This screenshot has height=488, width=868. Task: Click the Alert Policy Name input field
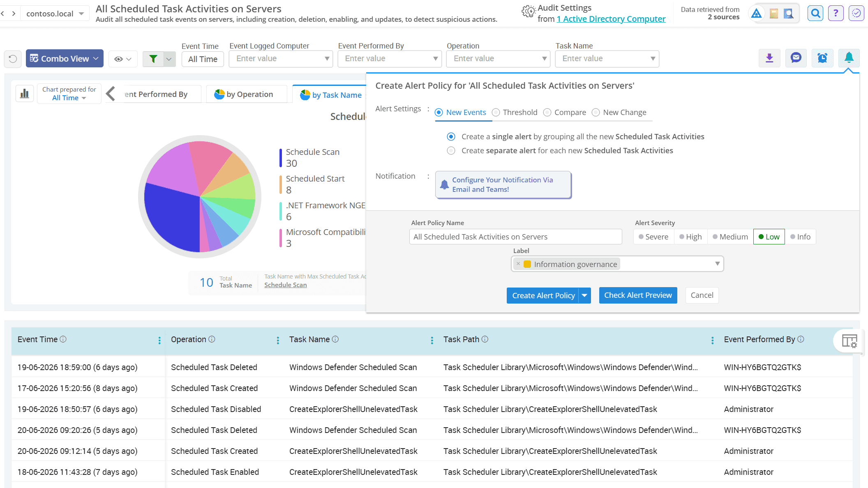515,237
